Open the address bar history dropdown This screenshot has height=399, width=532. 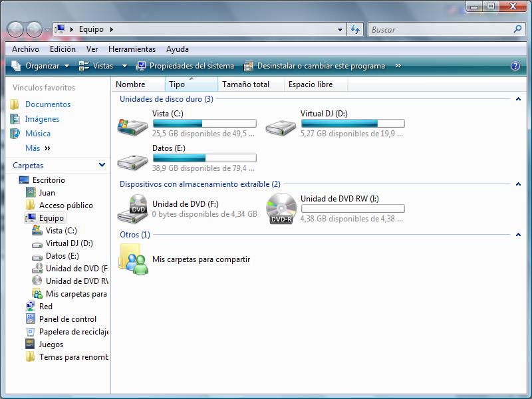pos(340,29)
